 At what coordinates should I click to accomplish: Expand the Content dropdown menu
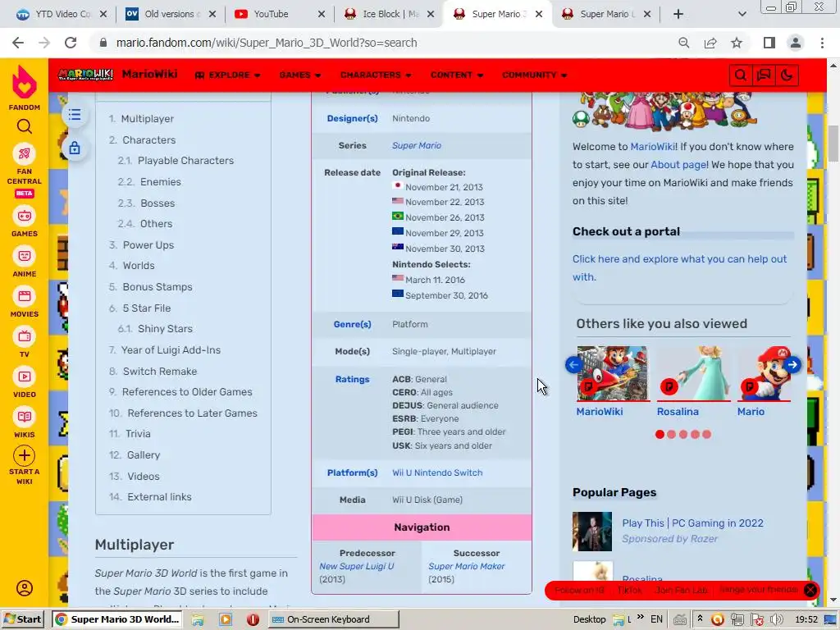(x=456, y=75)
